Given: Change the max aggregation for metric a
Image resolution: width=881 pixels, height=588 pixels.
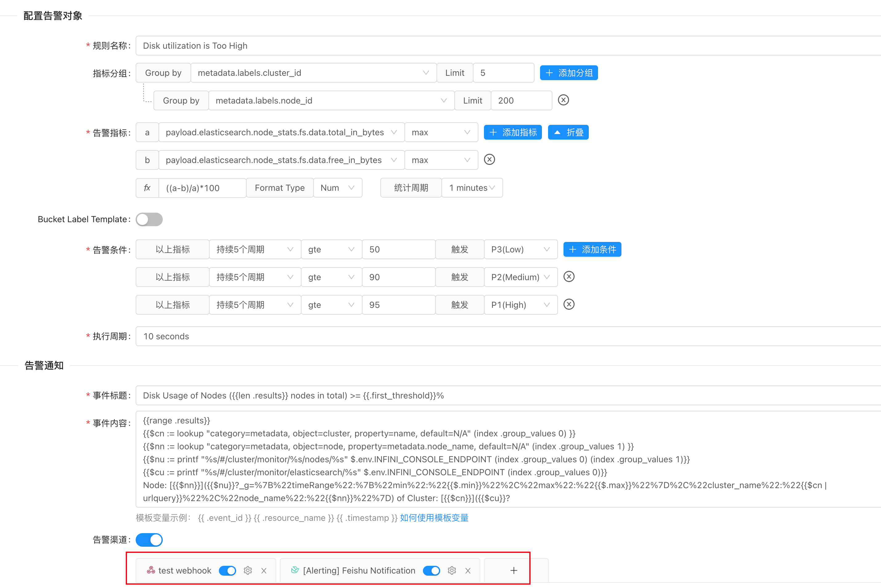Looking at the screenshot, I should pyautogui.click(x=441, y=133).
